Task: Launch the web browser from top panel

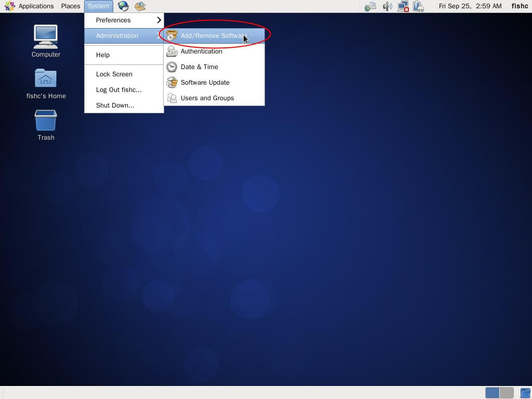Action: (123, 6)
